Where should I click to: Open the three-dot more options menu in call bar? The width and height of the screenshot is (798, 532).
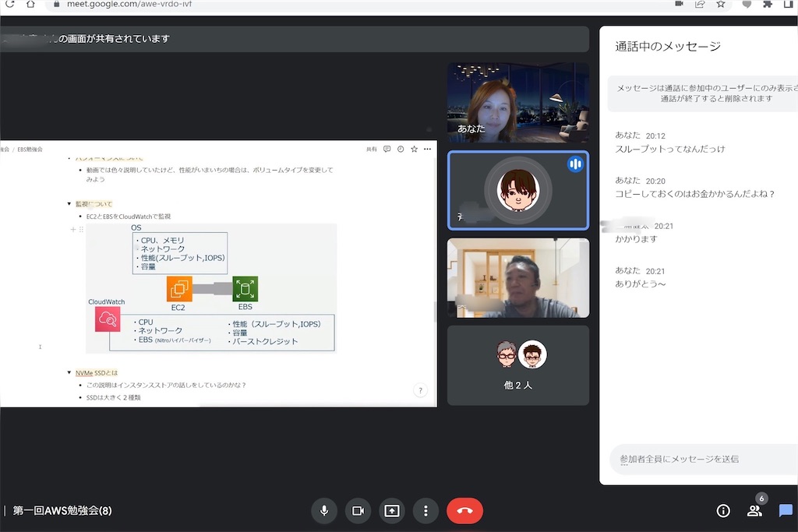point(425,510)
